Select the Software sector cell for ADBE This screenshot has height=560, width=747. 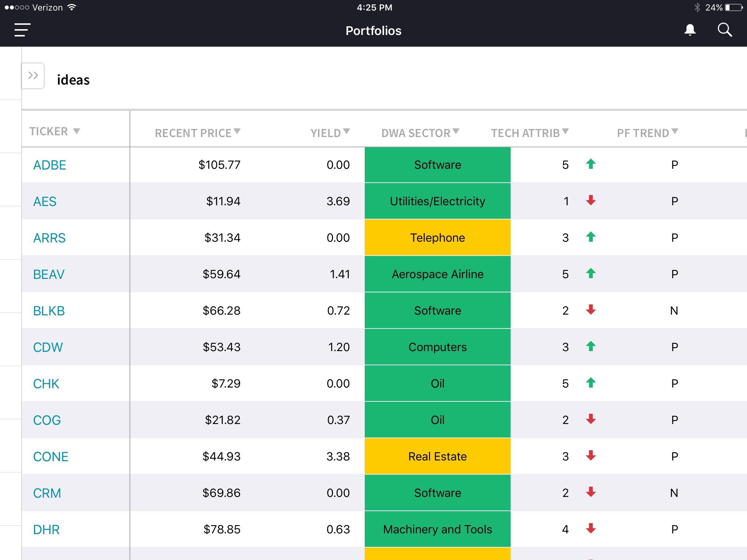[438, 165]
